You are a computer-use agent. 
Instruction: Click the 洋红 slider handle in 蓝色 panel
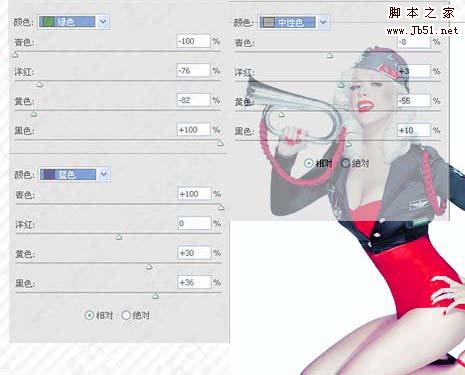point(119,237)
